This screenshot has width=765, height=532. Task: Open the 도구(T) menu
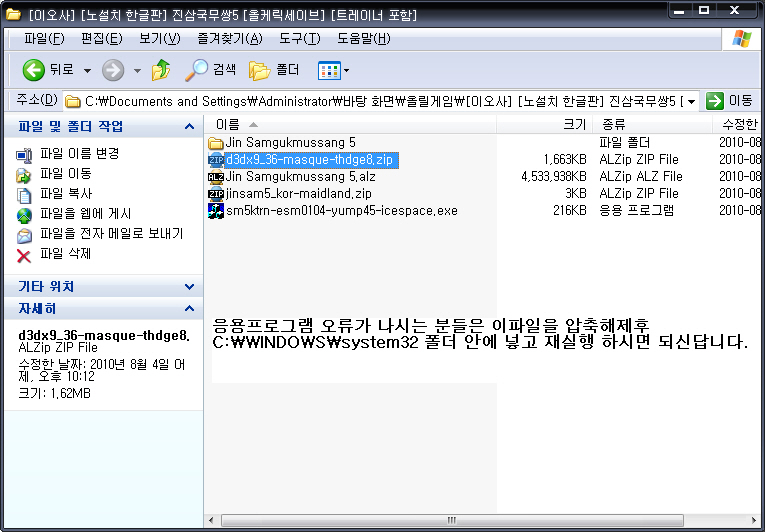300,39
